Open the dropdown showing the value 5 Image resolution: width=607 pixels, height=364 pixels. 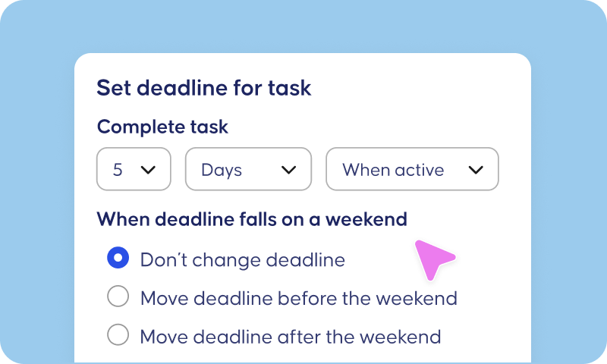134,169
